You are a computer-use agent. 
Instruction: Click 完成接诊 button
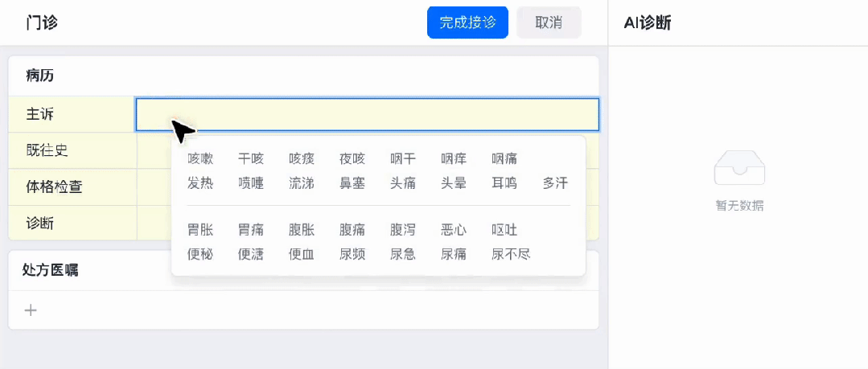point(467,23)
